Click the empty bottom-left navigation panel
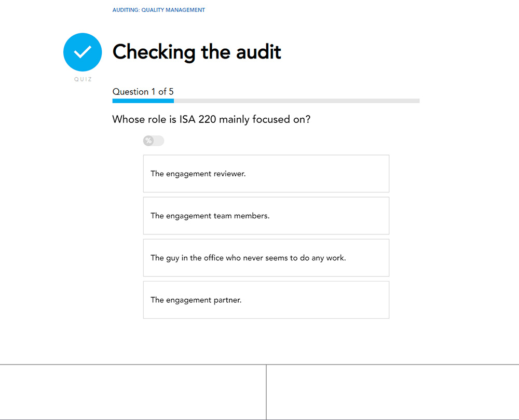 [x=133, y=393]
